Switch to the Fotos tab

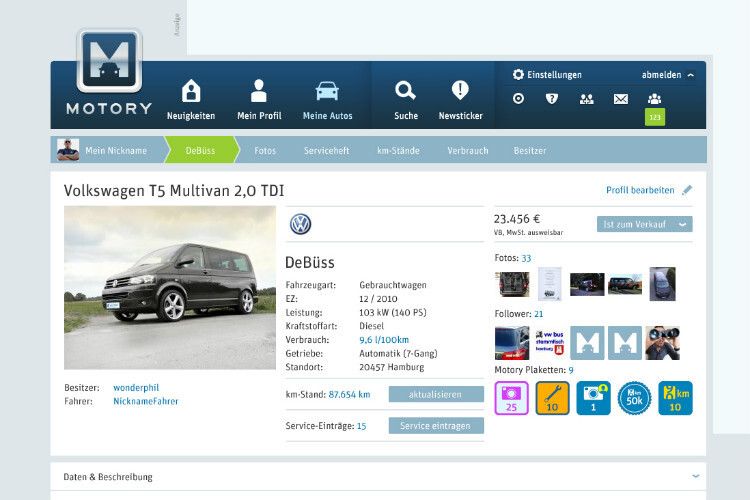(x=265, y=150)
